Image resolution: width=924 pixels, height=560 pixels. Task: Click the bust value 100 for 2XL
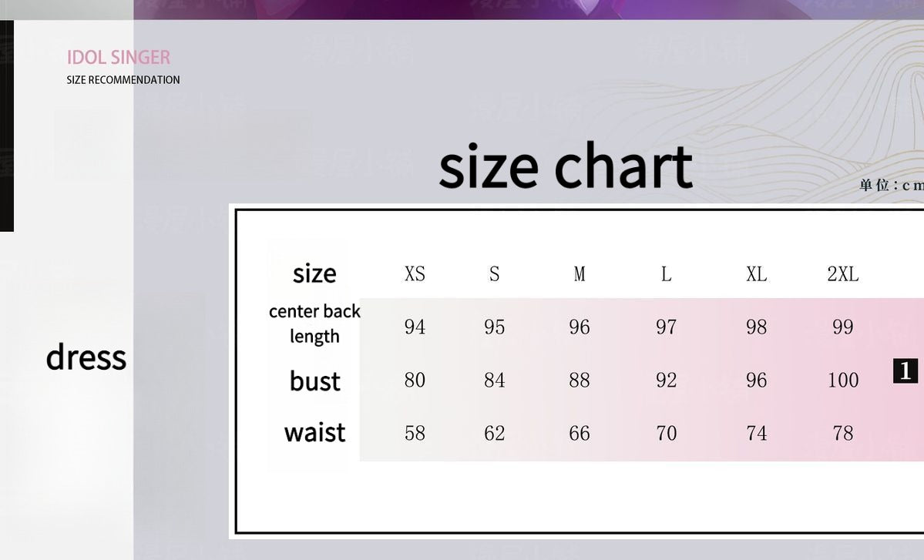pos(842,380)
